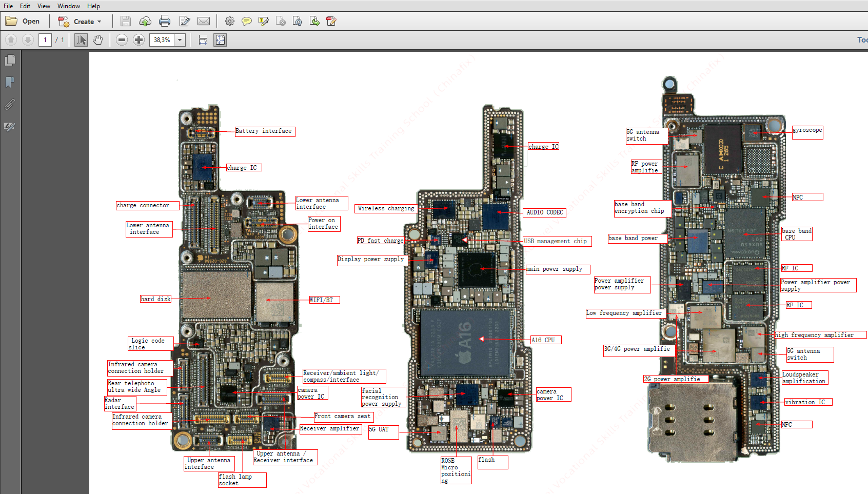Select the Highlight text tool

pyautogui.click(x=264, y=21)
